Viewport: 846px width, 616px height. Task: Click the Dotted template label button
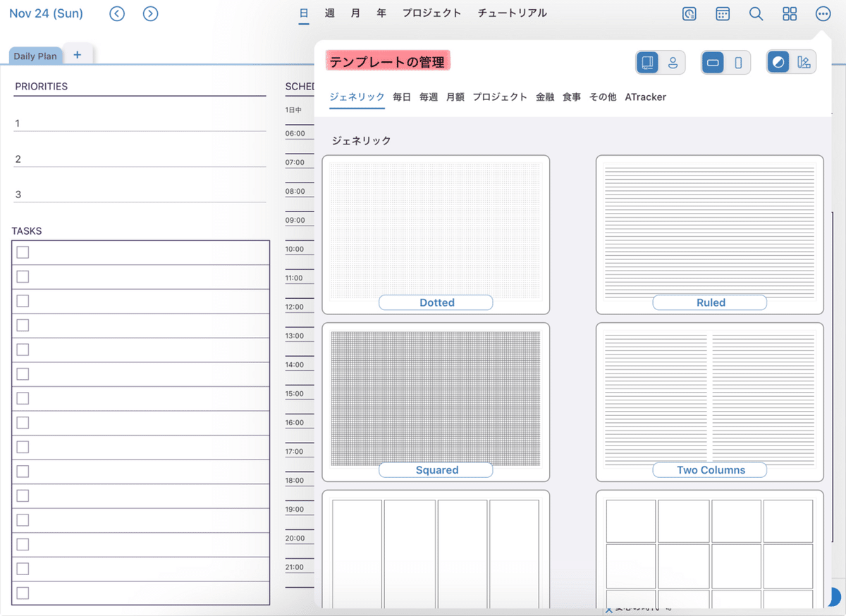[x=436, y=302]
